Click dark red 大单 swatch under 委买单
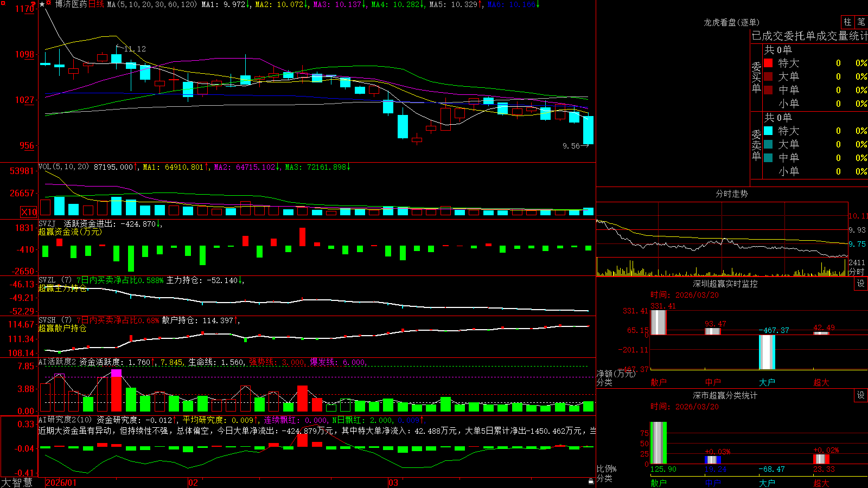Screen dimensions: 868x488 pos(768,76)
